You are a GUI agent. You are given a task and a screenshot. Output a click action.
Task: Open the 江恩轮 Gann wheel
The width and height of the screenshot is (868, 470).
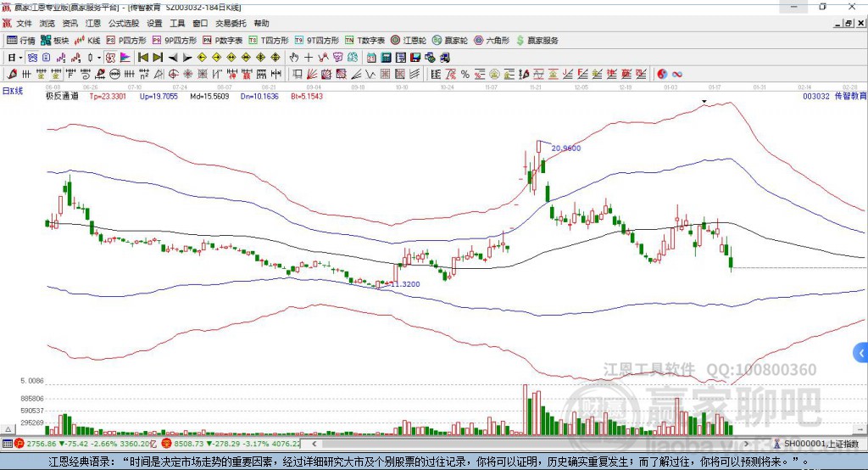click(409, 41)
